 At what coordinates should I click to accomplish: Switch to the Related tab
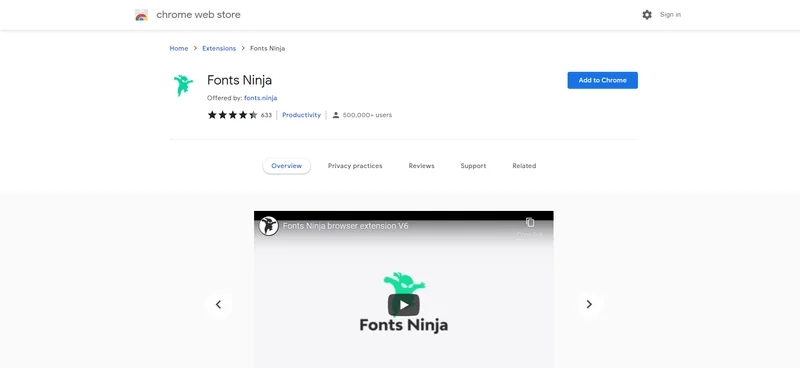[x=524, y=166]
